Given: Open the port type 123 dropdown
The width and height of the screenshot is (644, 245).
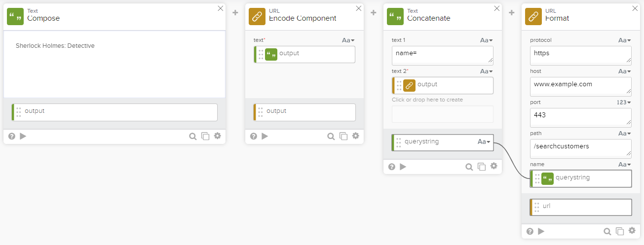Looking at the screenshot, I should [x=624, y=103].
